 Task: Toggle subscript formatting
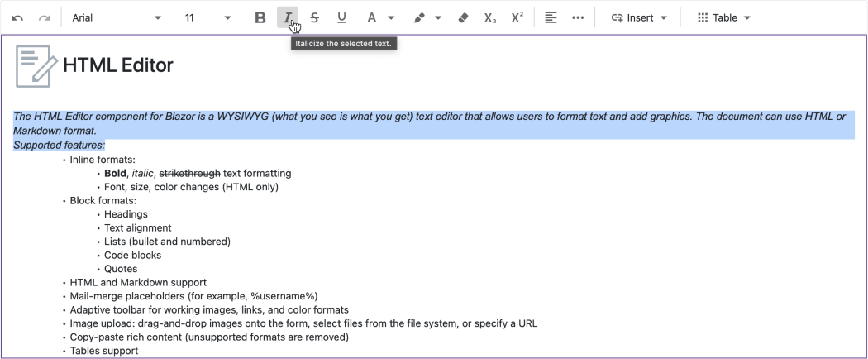pos(490,17)
